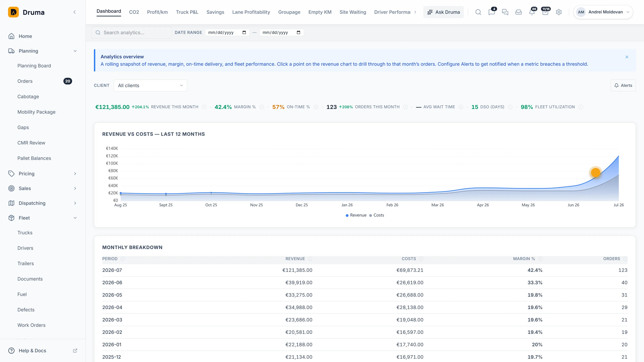Image resolution: width=644 pixels, height=362 pixels.
Task: Click the Ask Druma button
Action: [443, 12]
